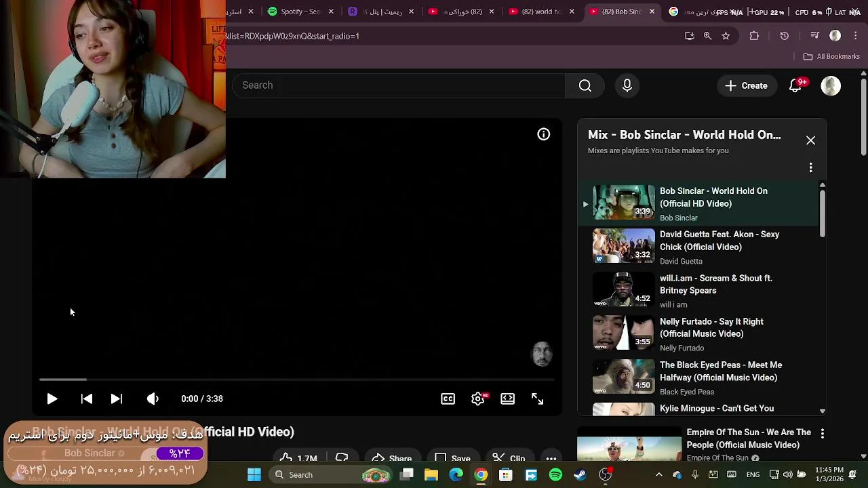Image resolution: width=868 pixels, height=488 pixels.
Task: Toggle closed captions on the video
Action: click(x=448, y=399)
